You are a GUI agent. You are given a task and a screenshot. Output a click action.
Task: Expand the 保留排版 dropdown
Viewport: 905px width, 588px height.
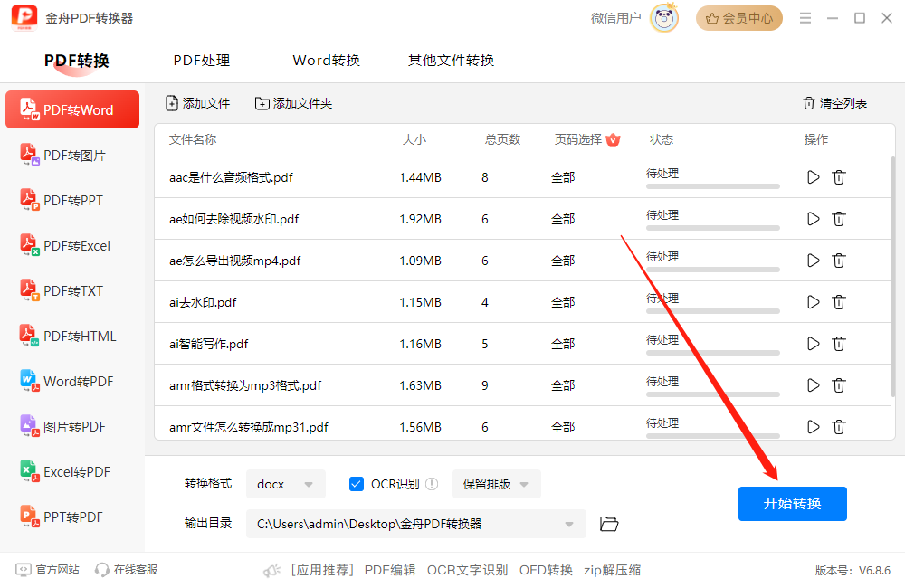[x=496, y=484]
